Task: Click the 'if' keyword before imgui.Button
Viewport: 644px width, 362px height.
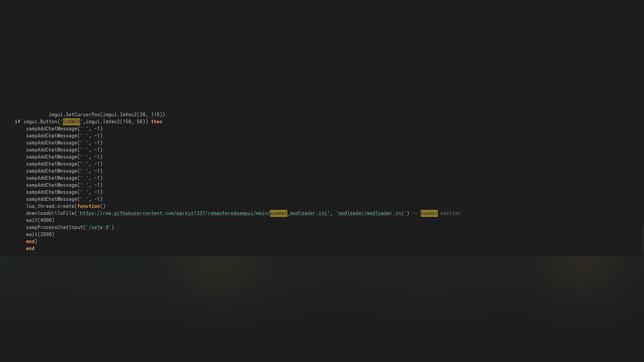Action: tap(17, 122)
